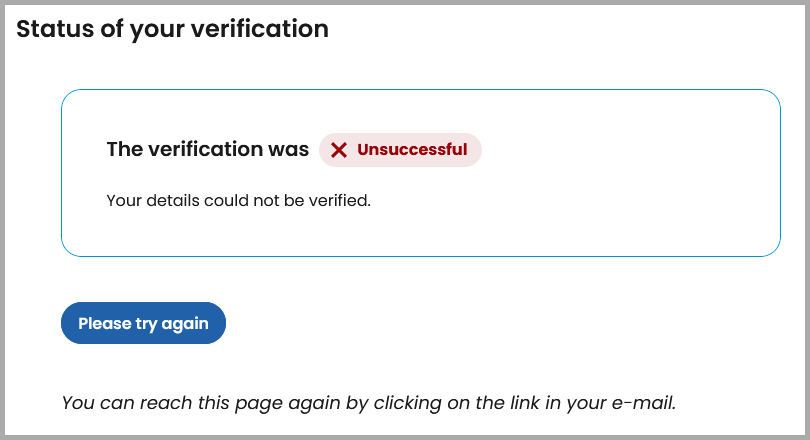Click the word verified in the error message
This screenshot has width=810, height=440.
[x=342, y=200]
